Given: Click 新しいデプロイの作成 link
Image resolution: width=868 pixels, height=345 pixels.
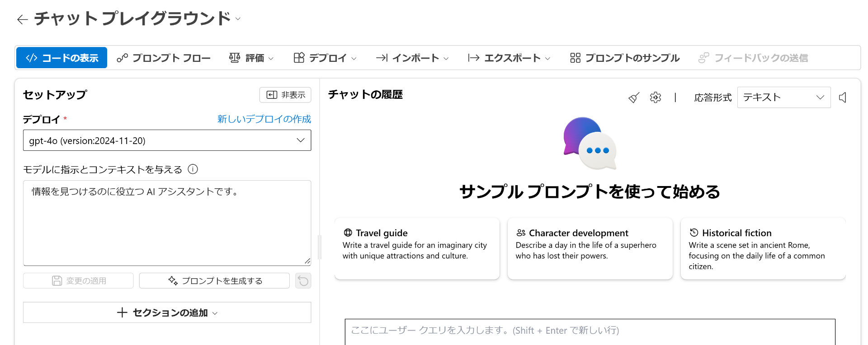Looking at the screenshot, I should pos(264,119).
